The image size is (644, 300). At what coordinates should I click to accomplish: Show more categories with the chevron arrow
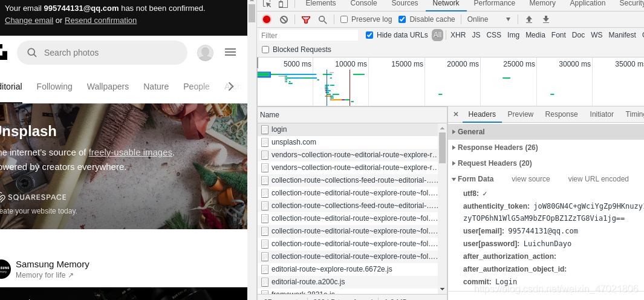(x=231, y=86)
